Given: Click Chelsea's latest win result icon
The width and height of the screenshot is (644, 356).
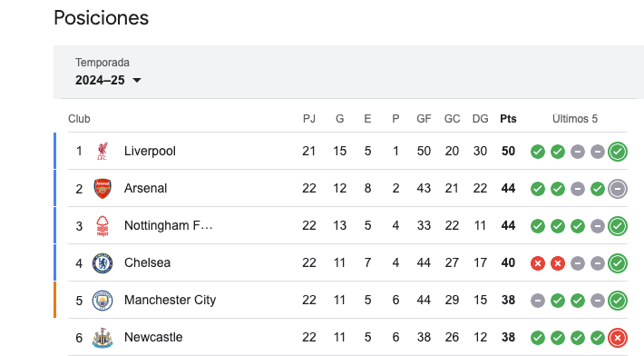Looking at the screenshot, I should (x=618, y=263).
